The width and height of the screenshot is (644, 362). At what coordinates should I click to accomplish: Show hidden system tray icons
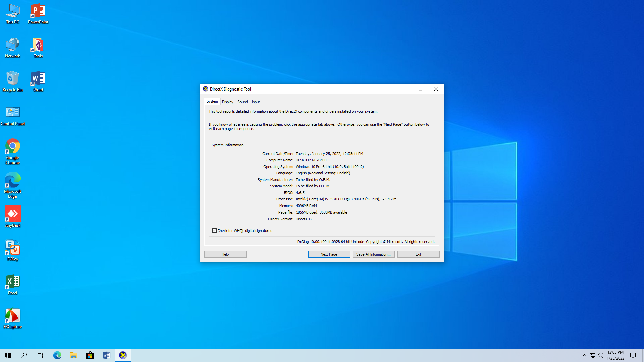584,355
